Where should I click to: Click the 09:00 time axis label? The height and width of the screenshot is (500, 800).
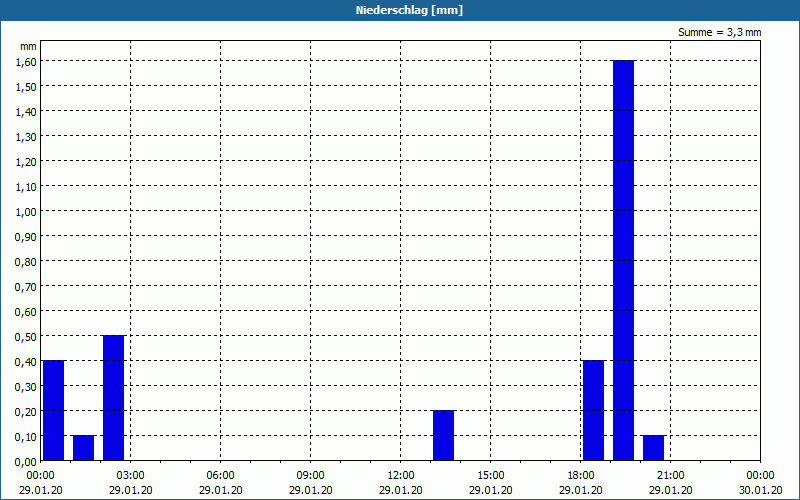point(310,476)
